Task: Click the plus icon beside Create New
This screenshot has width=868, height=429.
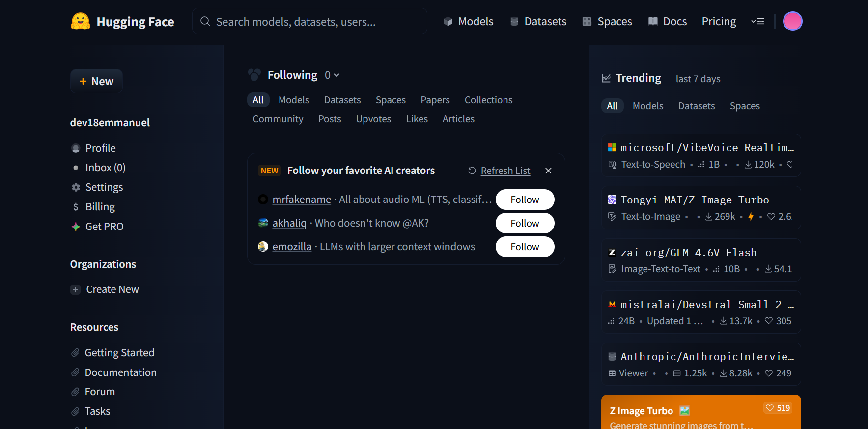Action: pos(75,290)
